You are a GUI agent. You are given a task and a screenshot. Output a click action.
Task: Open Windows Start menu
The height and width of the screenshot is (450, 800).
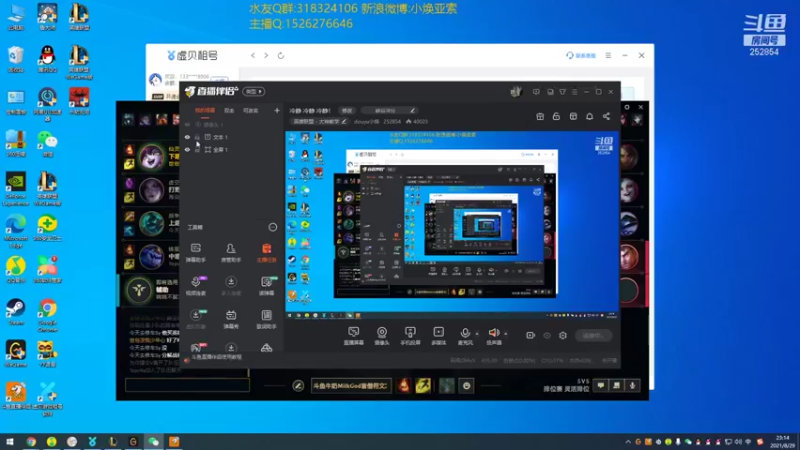tap(10, 441)
